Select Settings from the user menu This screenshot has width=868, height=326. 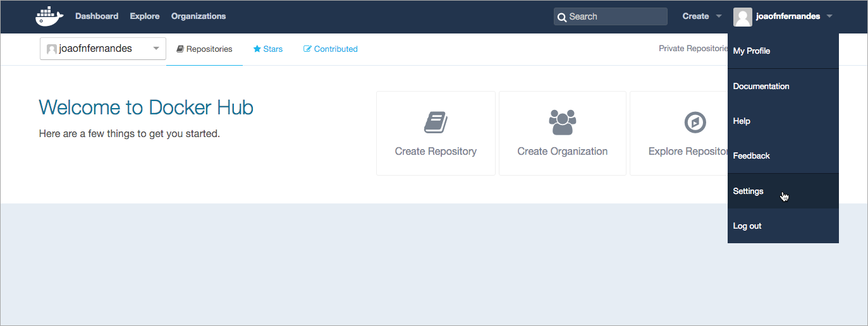pos(749,191)
